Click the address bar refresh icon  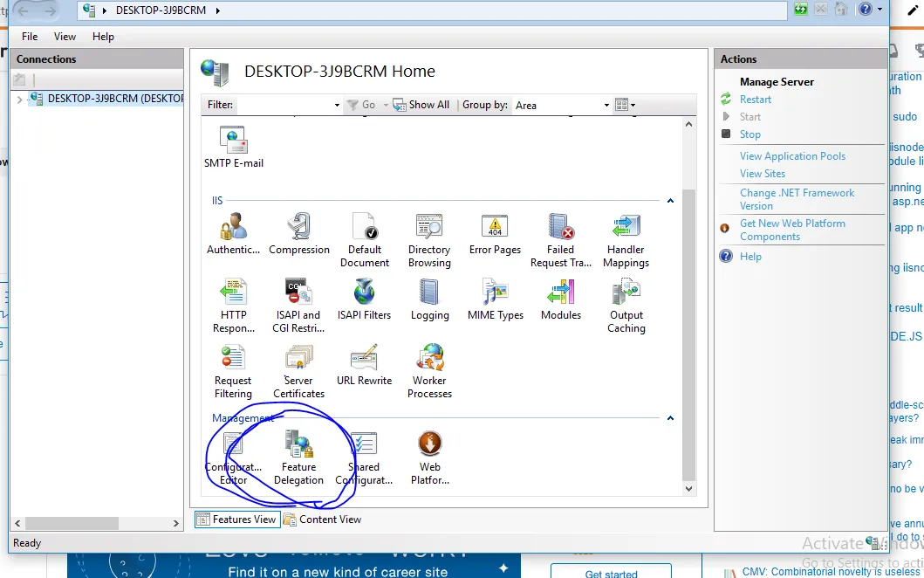(801, 9)
